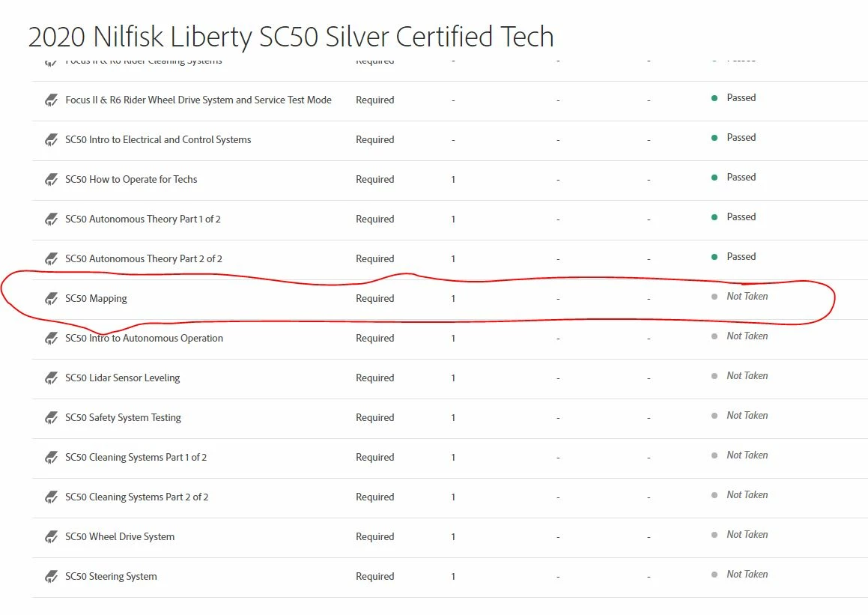Open the SC50 Mapping course

(x=96, y=298)
